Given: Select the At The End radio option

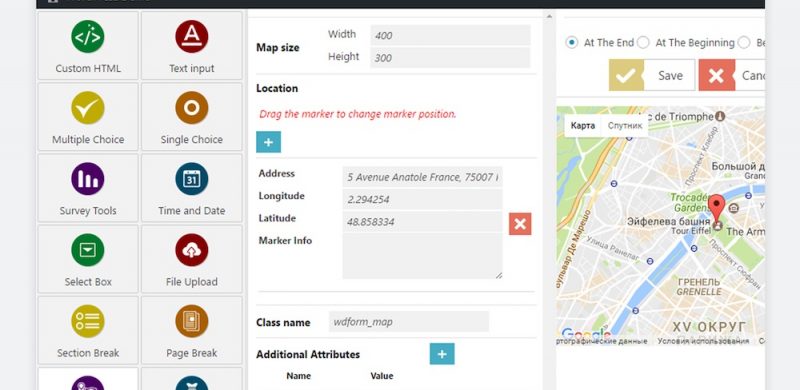Looking at the screenshot, I should pyautogui.click(x=572, y=42).
